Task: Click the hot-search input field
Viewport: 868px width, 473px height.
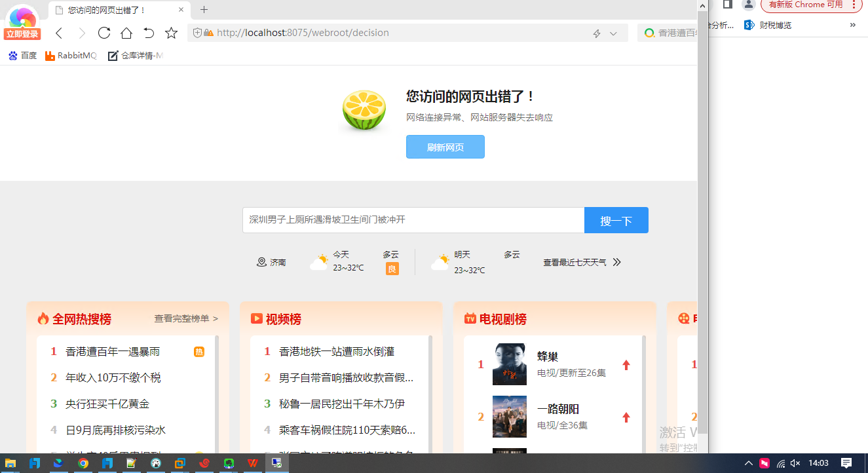Action: click(x=413, y=220)
